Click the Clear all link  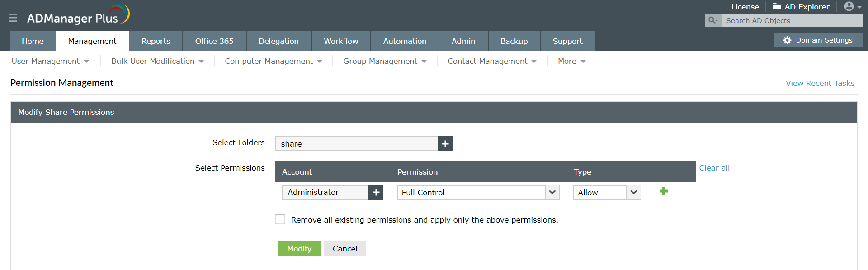[x=714, y=168]
